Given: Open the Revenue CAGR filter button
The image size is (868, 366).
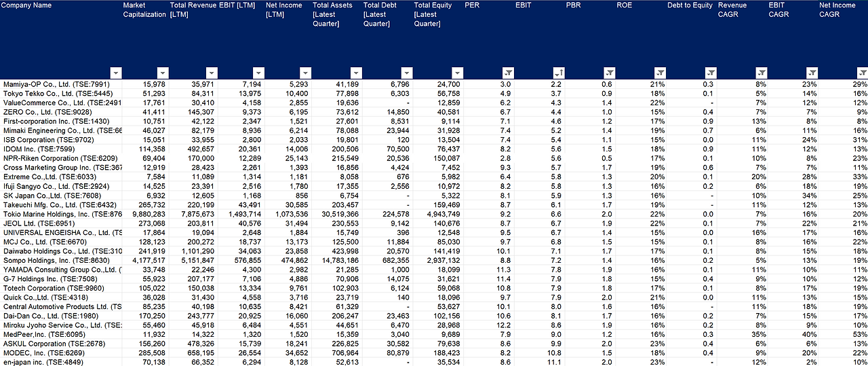Looking at the screenshot, I should [761, 73].
